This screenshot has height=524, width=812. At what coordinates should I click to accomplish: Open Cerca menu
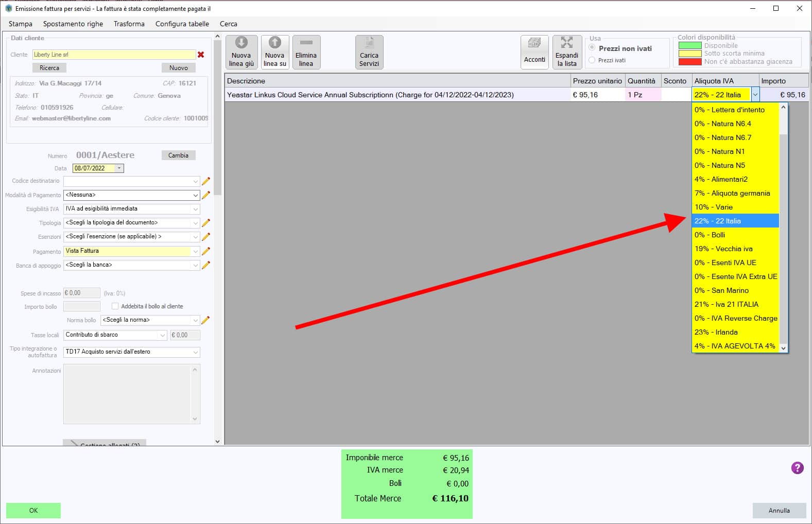229,24
